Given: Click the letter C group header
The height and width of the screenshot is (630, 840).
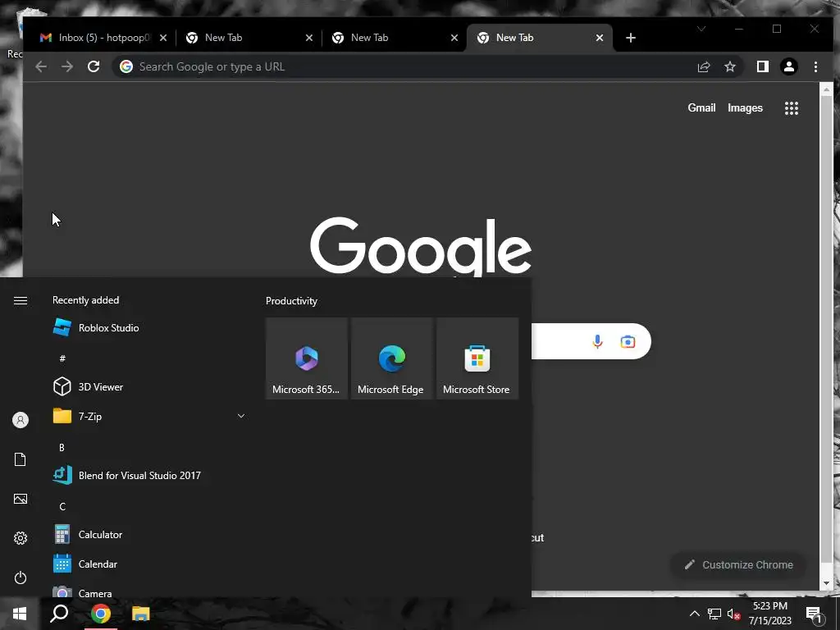Looking at the screenshot, I should pyautogui.click(x=62, y=506).
